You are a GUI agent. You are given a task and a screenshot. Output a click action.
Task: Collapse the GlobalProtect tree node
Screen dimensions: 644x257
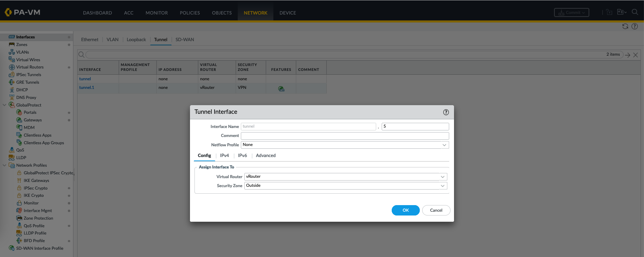point(4,105)
